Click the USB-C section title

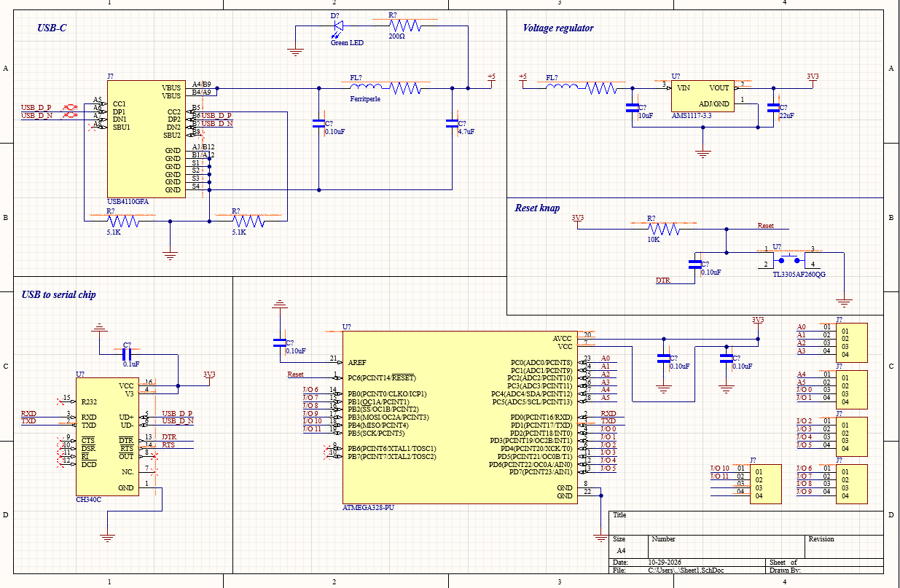pyautogui.click(x=52, y=28)
